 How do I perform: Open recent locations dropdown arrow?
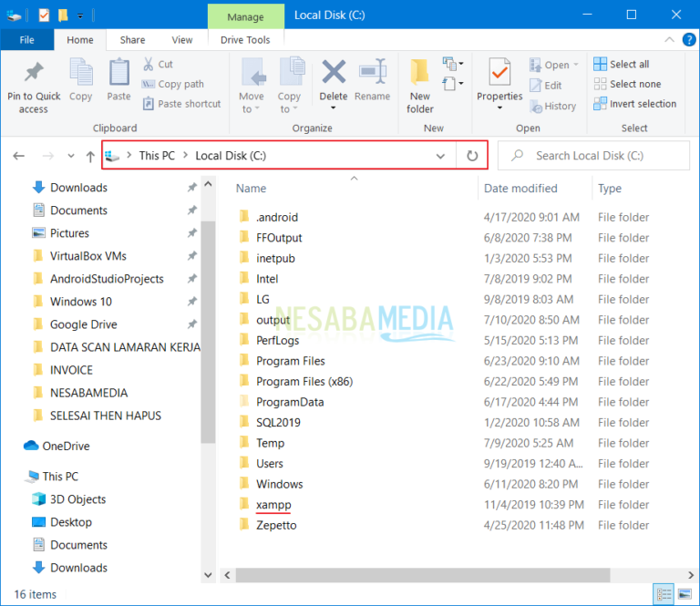(70, 156)
